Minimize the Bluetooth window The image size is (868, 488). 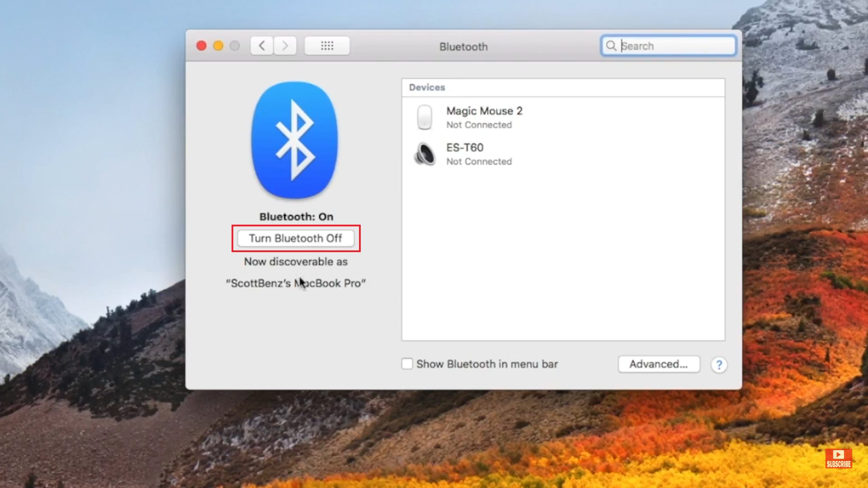point(218,46)
